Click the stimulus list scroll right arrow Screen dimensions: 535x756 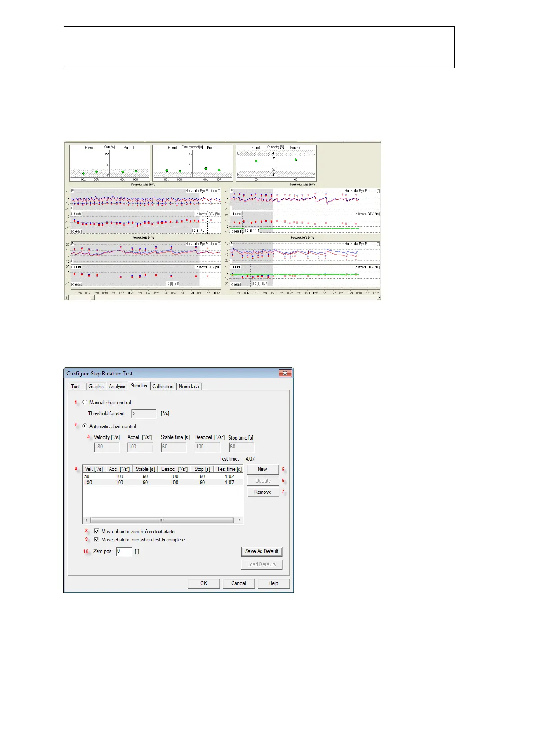pos(239,520)
